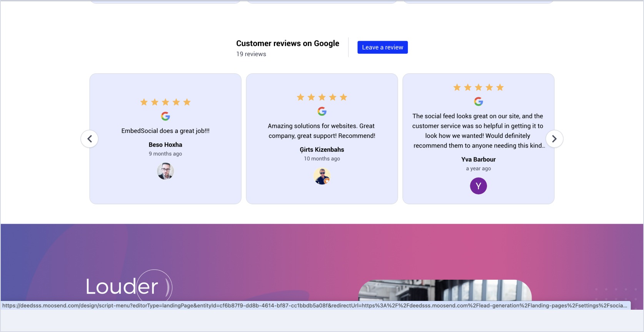Click the Google logo in Ģirts Kizenbahs' review
The height and width of the screenshot is (332, 644).
[322, 111]
